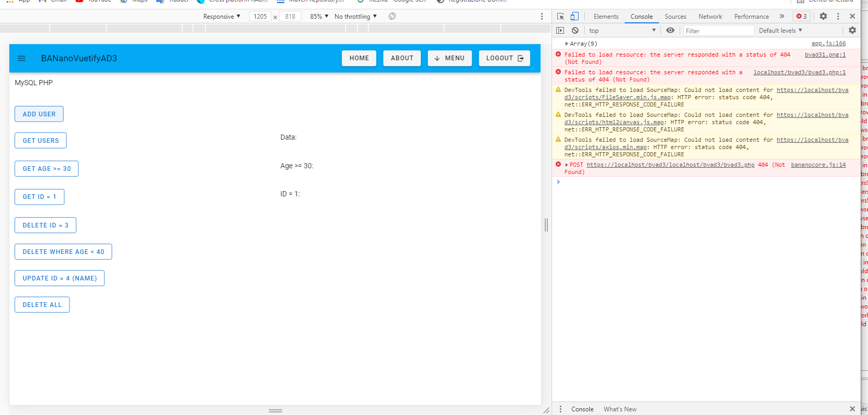Click the HOME button
The height and width of the screenshot is (415, 868).
359,58
